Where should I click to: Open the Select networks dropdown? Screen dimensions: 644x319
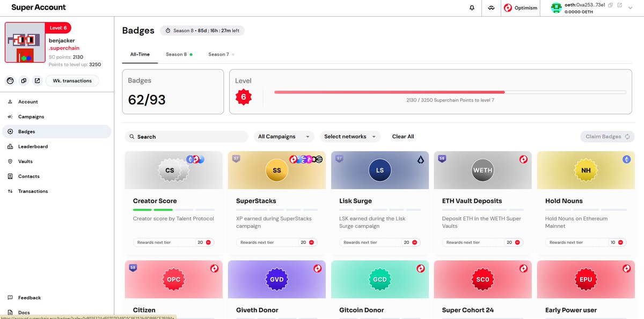[350, 137]
